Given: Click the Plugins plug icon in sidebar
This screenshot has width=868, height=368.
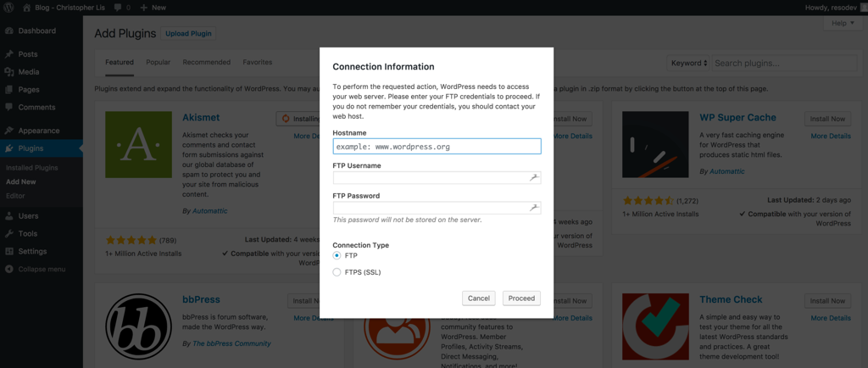Looking at the screenshot, I should point(8,148).
